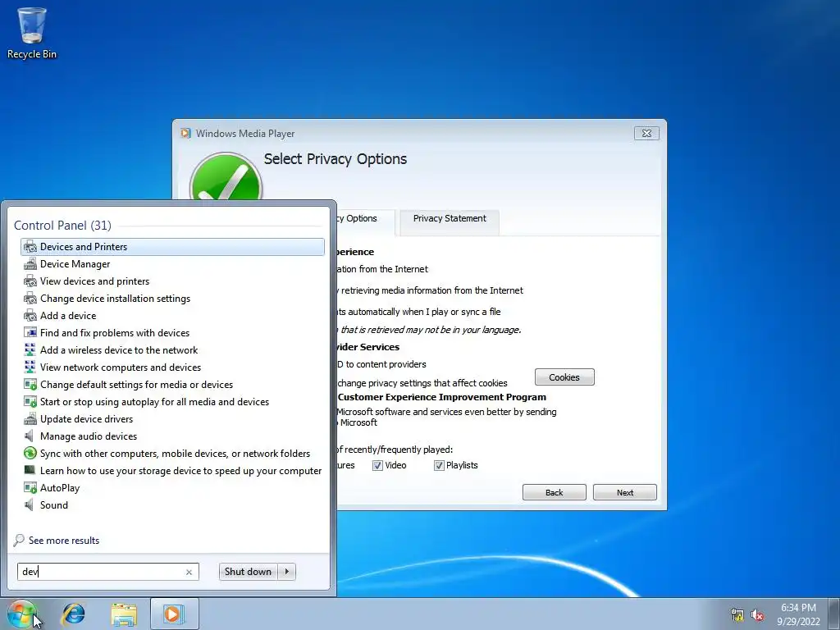Click Back in the Media Player setup
The image size is (840, 630).
click(555, 492)
